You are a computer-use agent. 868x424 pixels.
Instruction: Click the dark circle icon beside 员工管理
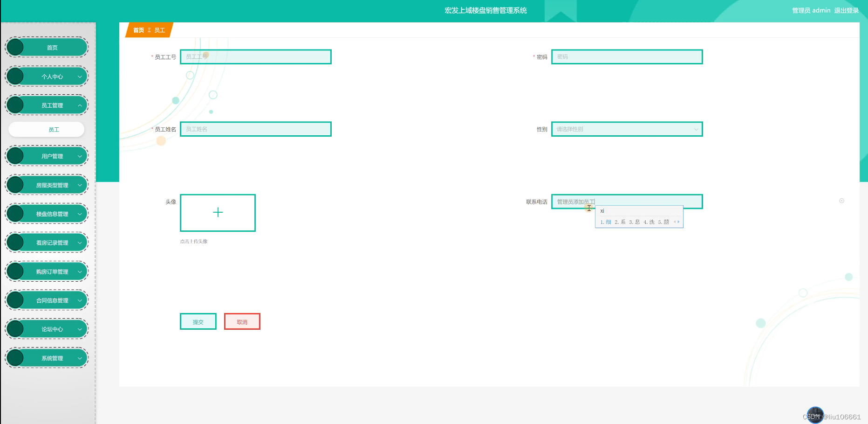click(x=15, y=105)
